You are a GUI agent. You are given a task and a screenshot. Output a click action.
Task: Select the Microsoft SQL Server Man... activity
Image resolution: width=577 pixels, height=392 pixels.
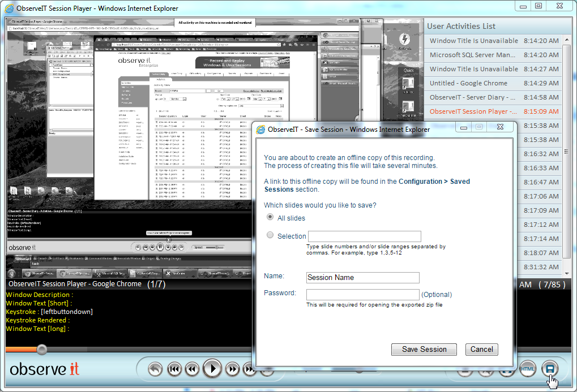(x=494, y=55)
